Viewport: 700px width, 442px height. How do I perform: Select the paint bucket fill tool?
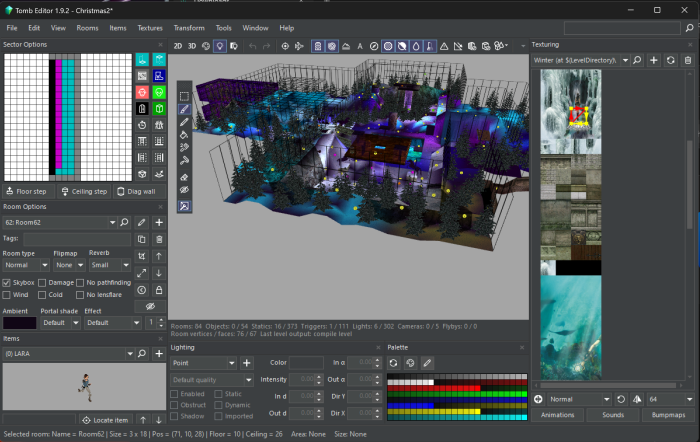click(184, 135)
